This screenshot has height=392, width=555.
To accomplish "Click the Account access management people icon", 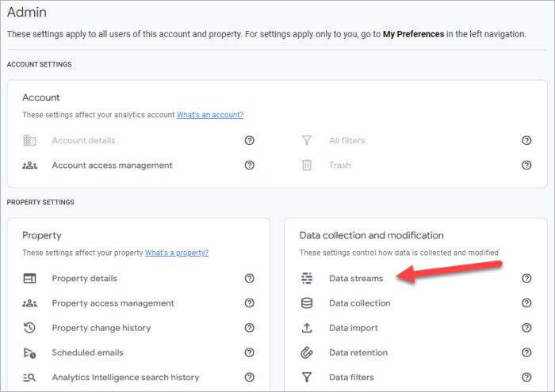I will click(x=29, y=166).
